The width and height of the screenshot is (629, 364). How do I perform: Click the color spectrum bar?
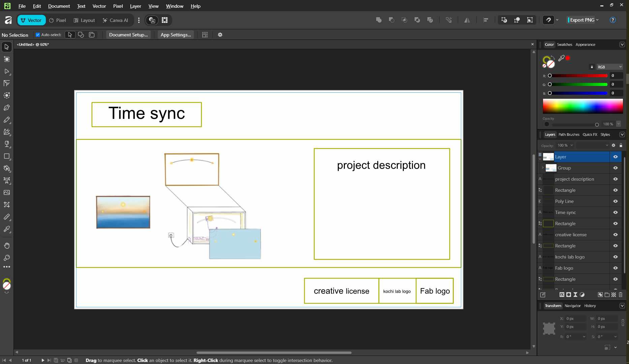coord(583,106)
